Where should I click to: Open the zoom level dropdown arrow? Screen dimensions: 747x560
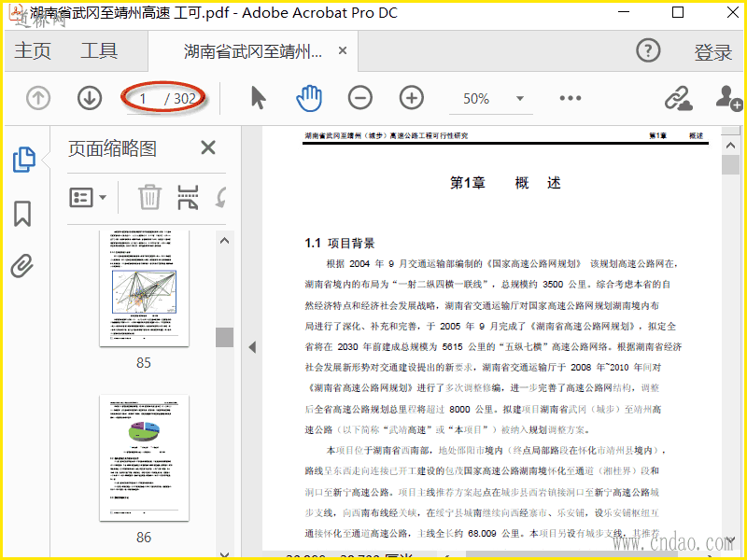pyautogui.click(x=520, y=99)
